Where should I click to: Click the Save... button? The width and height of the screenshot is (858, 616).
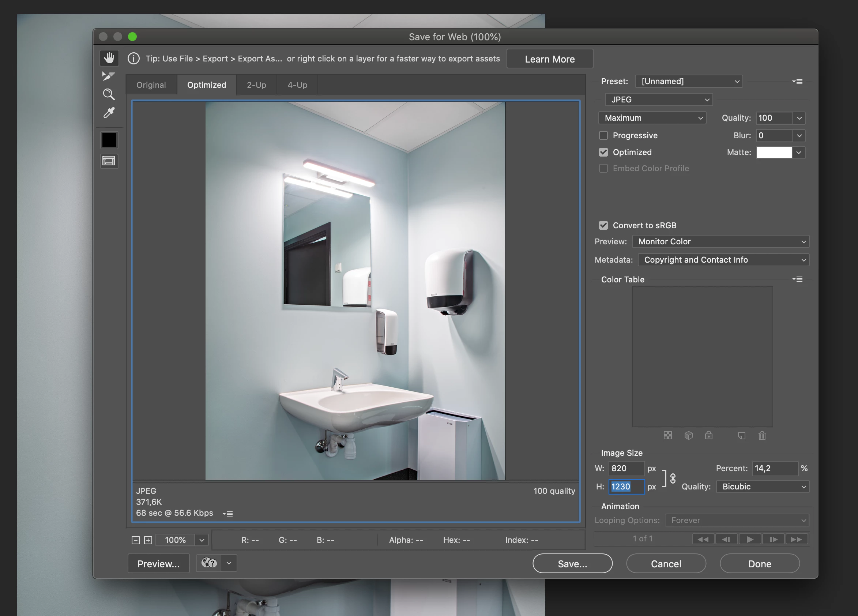(572, 564)
